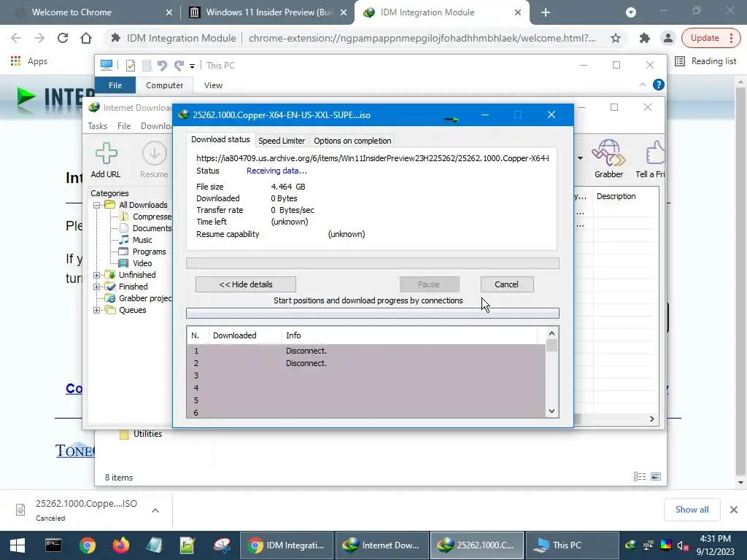747x560 pixels.
Task: Click the Cancel download button
Action: click(x=507, y=284)
